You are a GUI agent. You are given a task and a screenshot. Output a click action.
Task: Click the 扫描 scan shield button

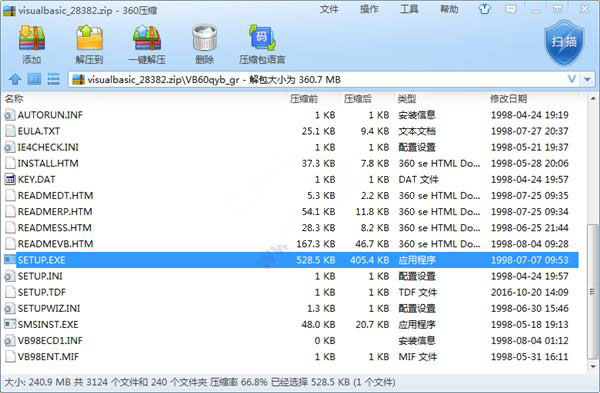click(564, 43)
